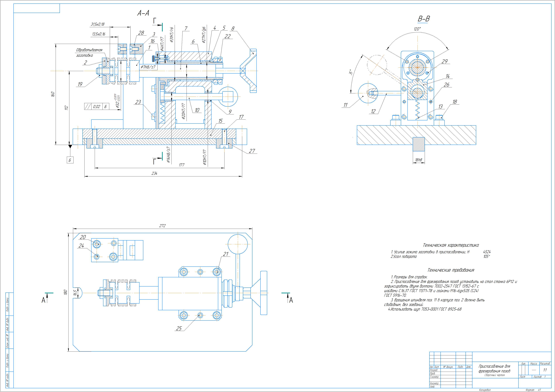
Task: Select the '0,02' parallelism tolerance value
Action: tap(96, 106)
